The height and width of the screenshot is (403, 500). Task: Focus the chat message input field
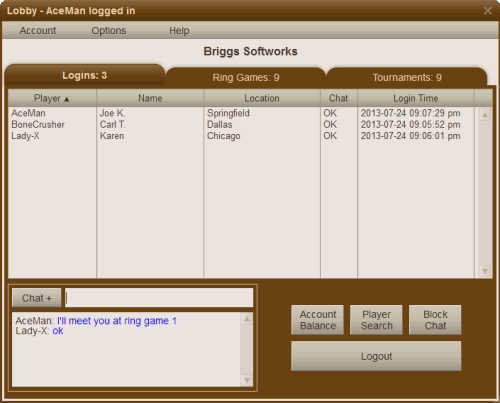159,298
